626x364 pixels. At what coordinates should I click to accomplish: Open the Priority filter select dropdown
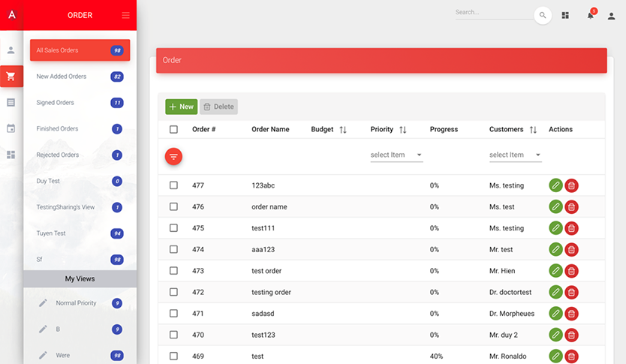point(396,155)
